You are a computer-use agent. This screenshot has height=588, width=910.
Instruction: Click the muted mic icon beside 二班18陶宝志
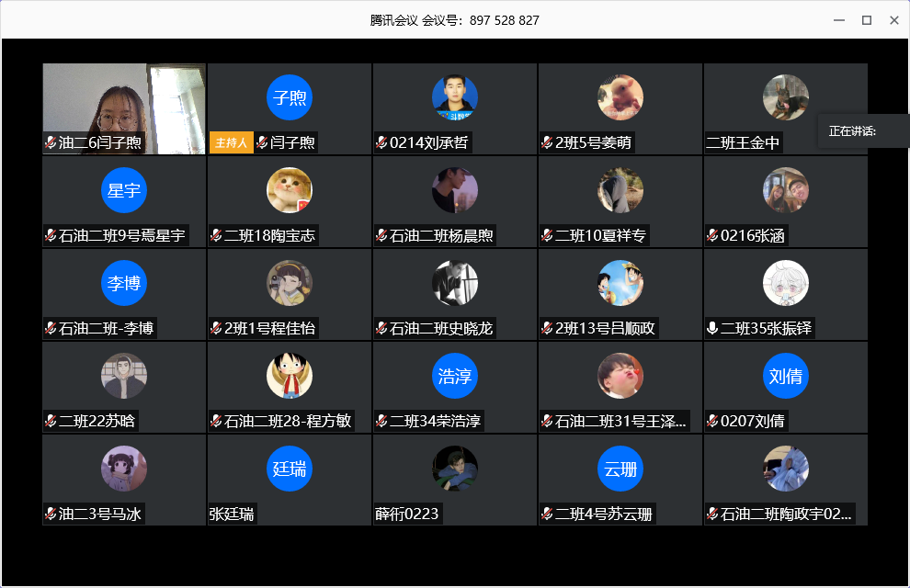click(216, 235)
